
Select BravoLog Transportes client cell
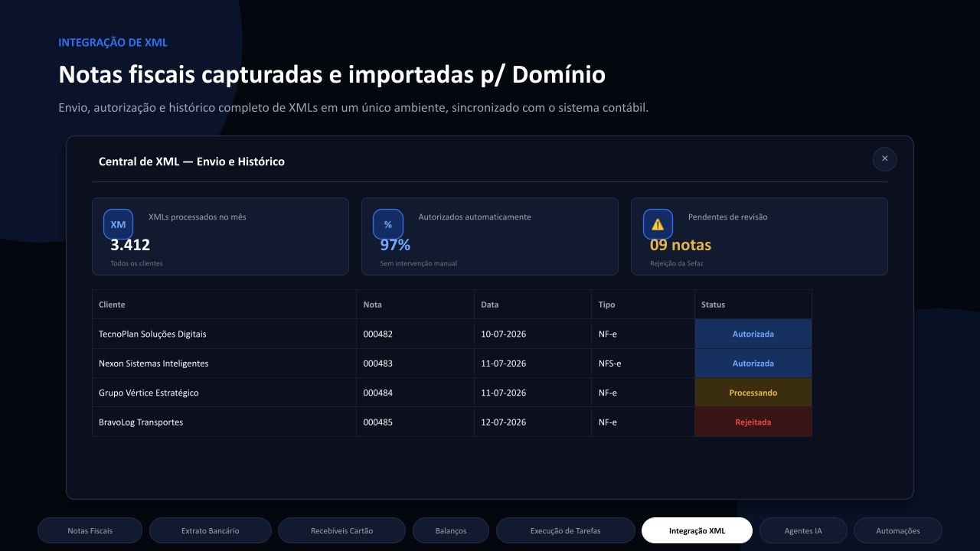pyautogui.click(x=224, y=422)
